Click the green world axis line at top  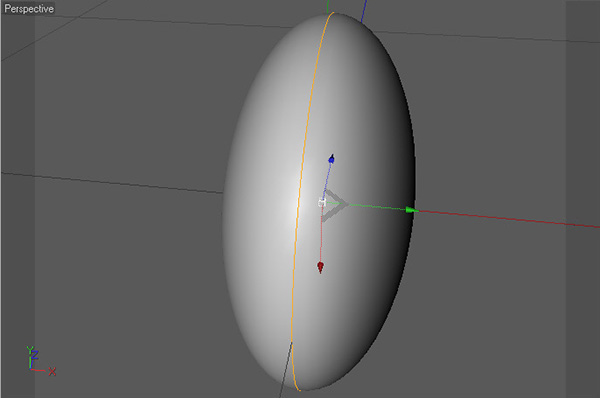coord(328,6)
